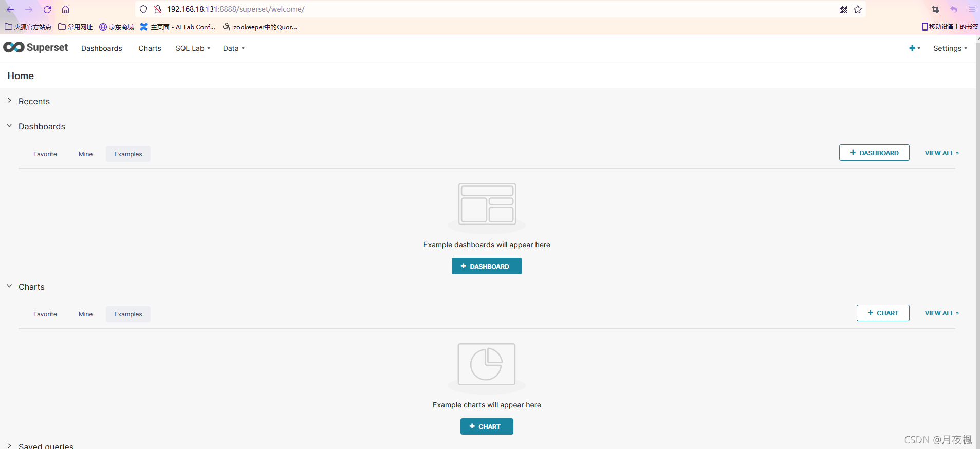The height and width of the screenshot is (449, 980).
Task: Open VIEW ALL dropdown for Charts
Action: pos(941,313)
